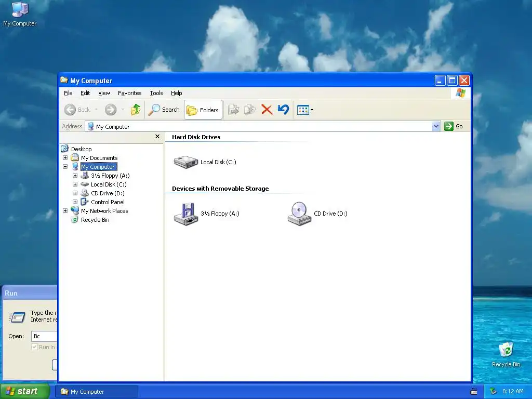Click Hard Disk Drives group header
Image resolution: width=532 pixels, height=399 pixels.
tap(196, 137)
